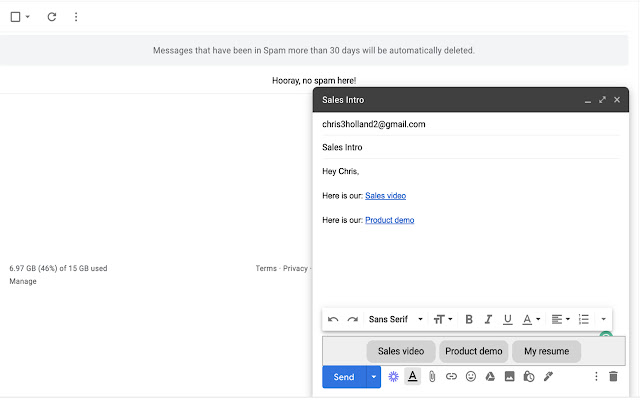Open the text color picker
This screenshot has height=400, width=640.
[x=531, y=319]
